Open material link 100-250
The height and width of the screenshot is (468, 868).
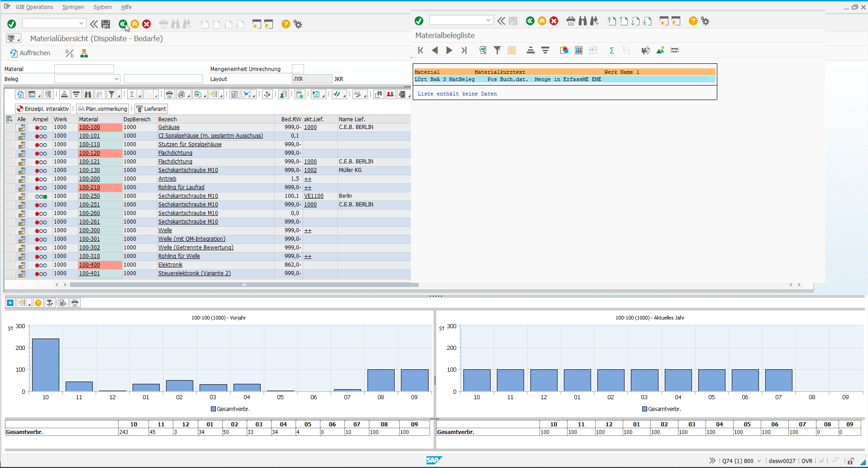click(90, 196)
